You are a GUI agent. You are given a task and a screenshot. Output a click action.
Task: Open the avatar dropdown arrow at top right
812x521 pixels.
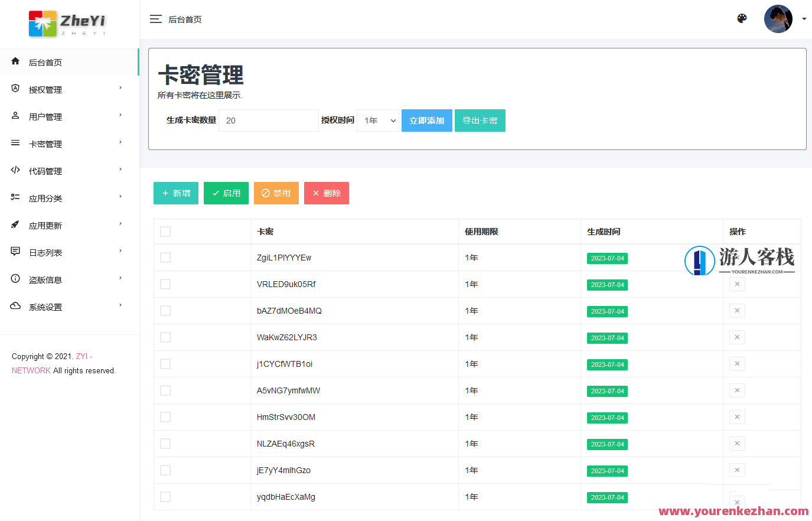coord(804,18)
